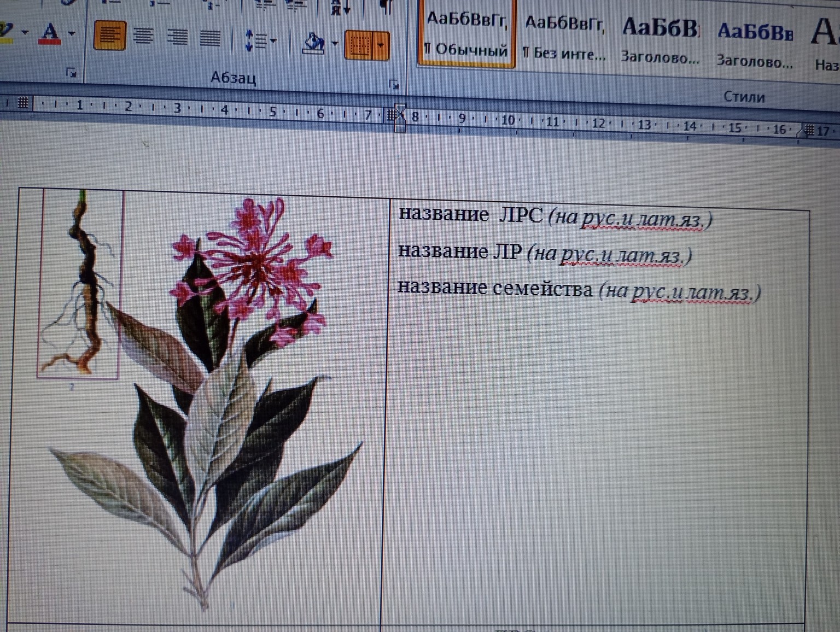Apply the Без интервала style
The width and height of the screenshot is (840, 632).
tap(564, 37)
